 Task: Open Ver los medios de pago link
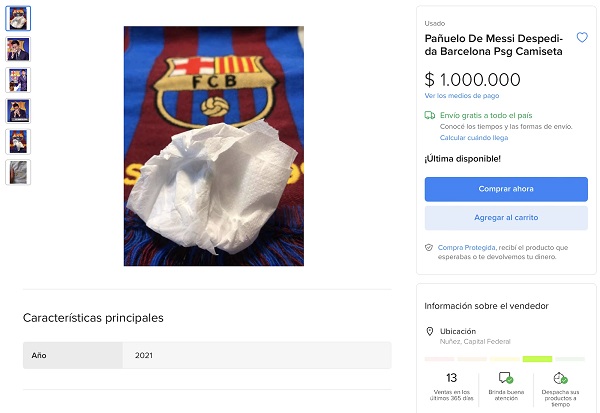click(x=461, y=96)
